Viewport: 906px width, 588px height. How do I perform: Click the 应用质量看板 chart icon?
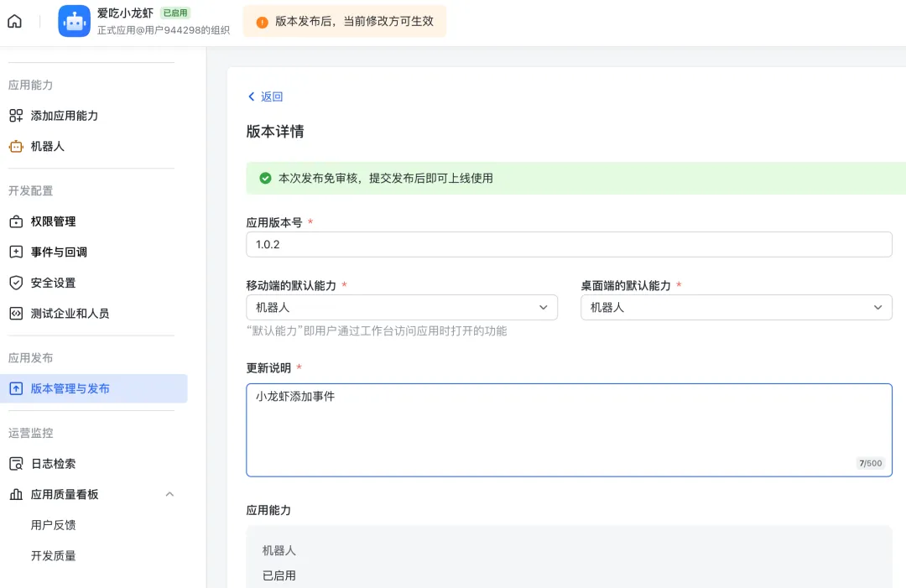tap(16, 494)
